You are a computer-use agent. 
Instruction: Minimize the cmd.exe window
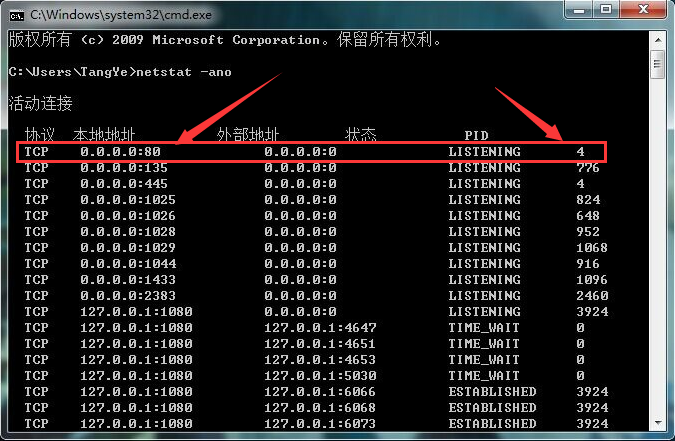click(579, 9)
